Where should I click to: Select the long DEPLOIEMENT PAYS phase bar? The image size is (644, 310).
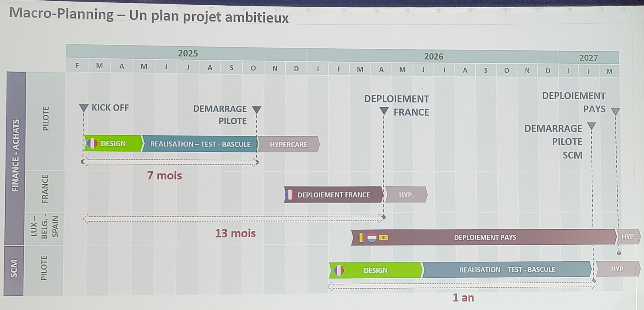485,237
